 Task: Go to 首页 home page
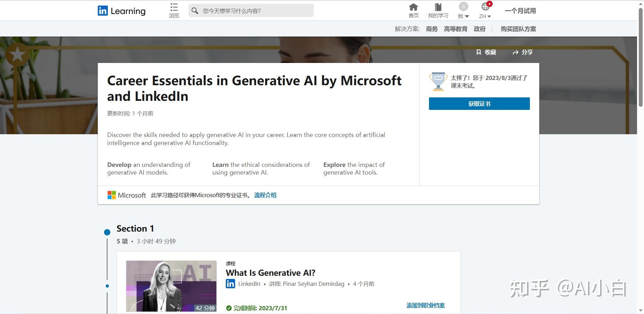pyautogui.click(x=414, y=10)
